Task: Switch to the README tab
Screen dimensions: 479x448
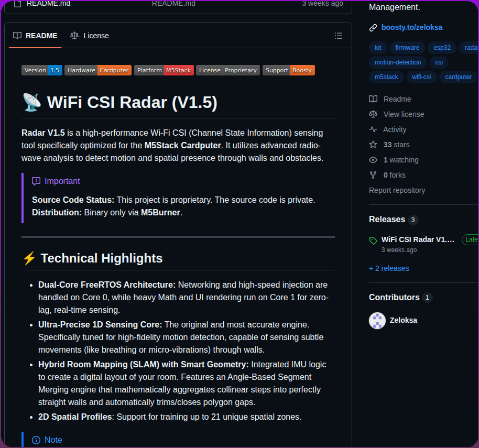Action: [x=35, y=36]
